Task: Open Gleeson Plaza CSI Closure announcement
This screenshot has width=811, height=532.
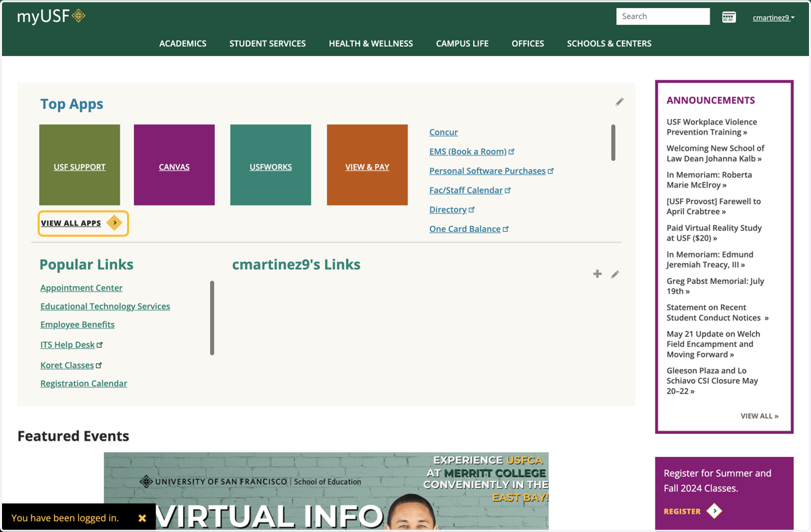Action: pyautogui.click(x=712, y=381)
